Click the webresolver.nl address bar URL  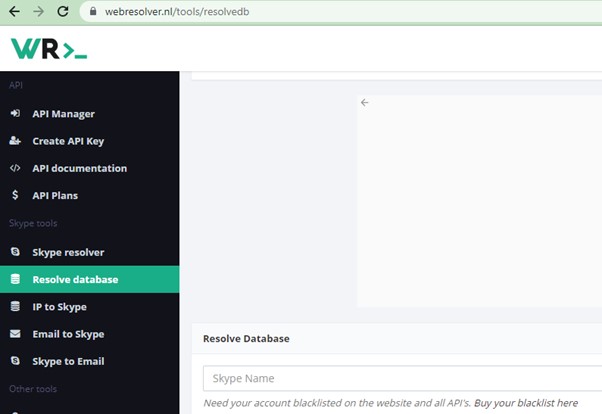(177, 12)
